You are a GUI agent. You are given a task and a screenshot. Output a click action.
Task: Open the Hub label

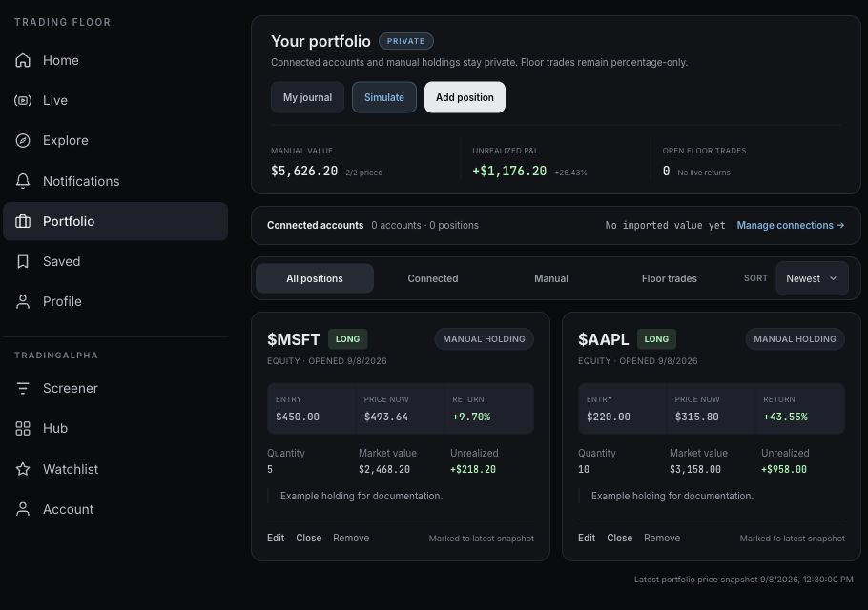point(55,429)
